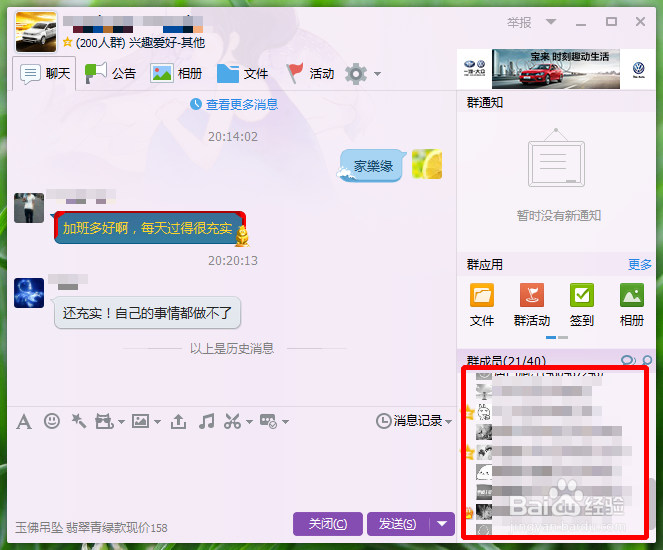Click the send picture icon

click(x=140, y=421)
